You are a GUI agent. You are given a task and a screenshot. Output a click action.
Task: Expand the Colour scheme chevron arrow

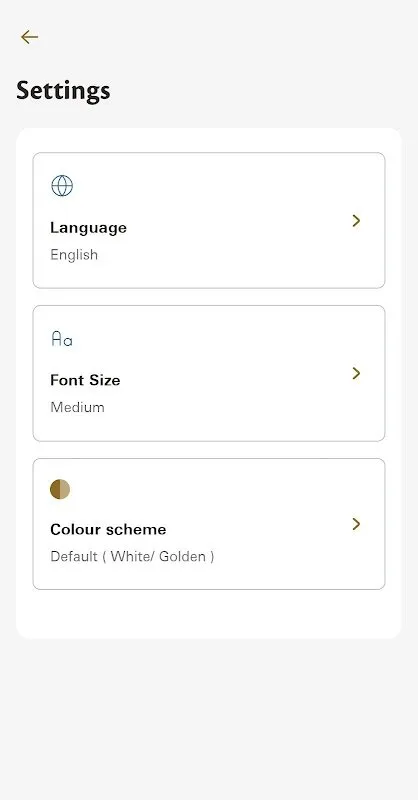coord(356,524)
